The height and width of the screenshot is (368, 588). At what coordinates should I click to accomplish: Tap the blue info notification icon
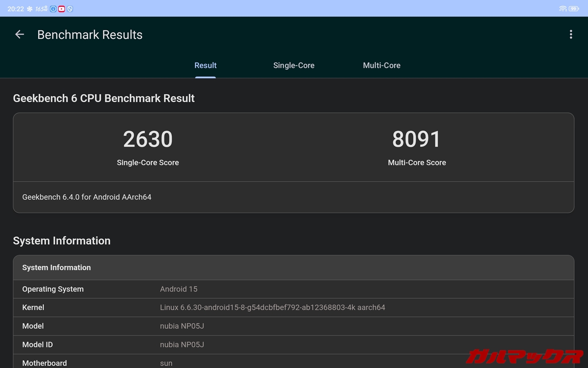[x=53, y=9]
